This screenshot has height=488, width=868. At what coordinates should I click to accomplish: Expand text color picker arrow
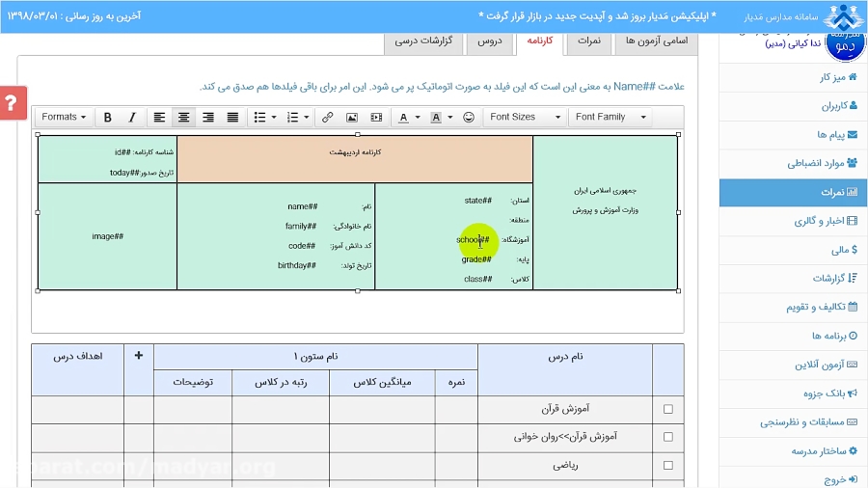(418, 118)
